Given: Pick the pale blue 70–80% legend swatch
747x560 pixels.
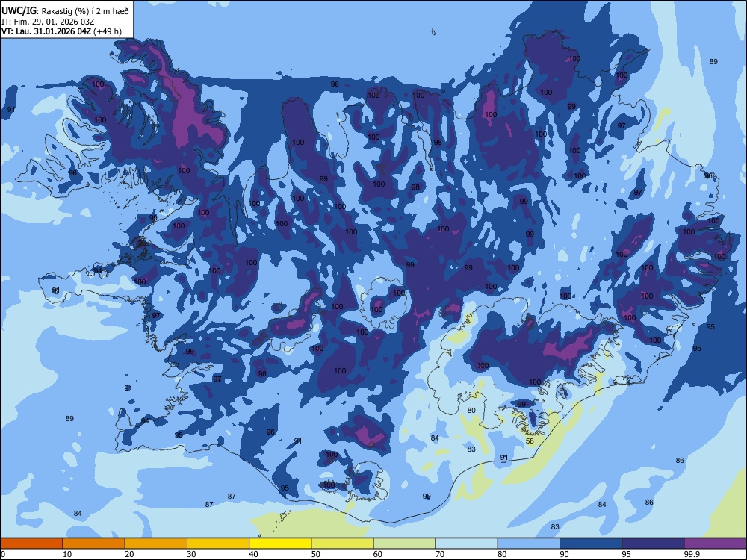Looking at the screenshot, I should pyautogui.click(x=466, y=544).
